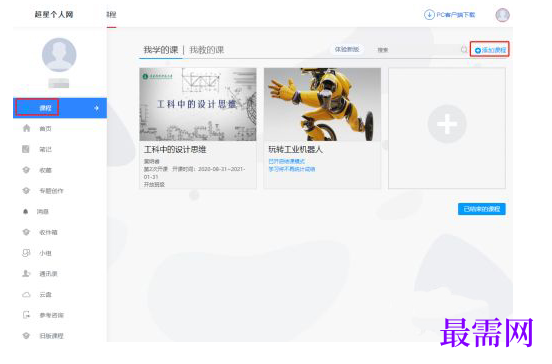Screen dimensions: 552x364
Task: Click the 玩转工业机器人 course title
Action: coord(295,150)
